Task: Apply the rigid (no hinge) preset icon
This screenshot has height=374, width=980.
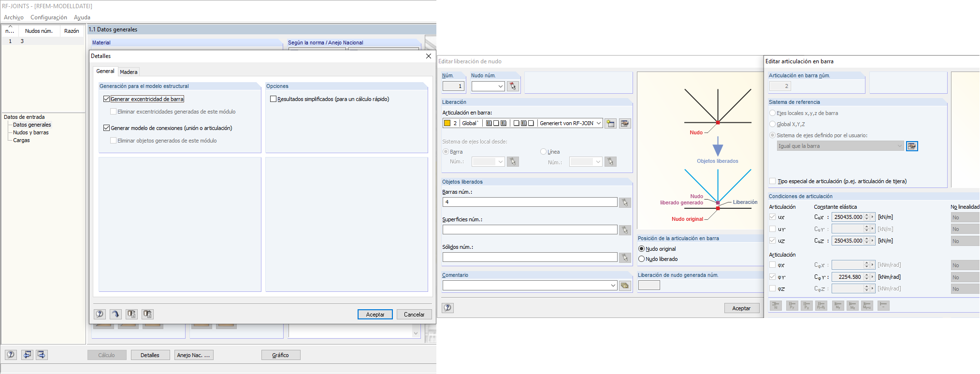Action: coord(883,305)
